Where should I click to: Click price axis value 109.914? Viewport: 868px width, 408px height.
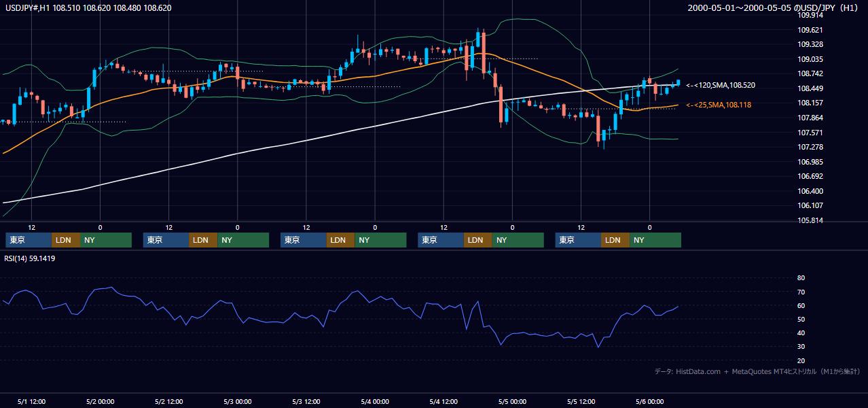[x=810, y=16]
